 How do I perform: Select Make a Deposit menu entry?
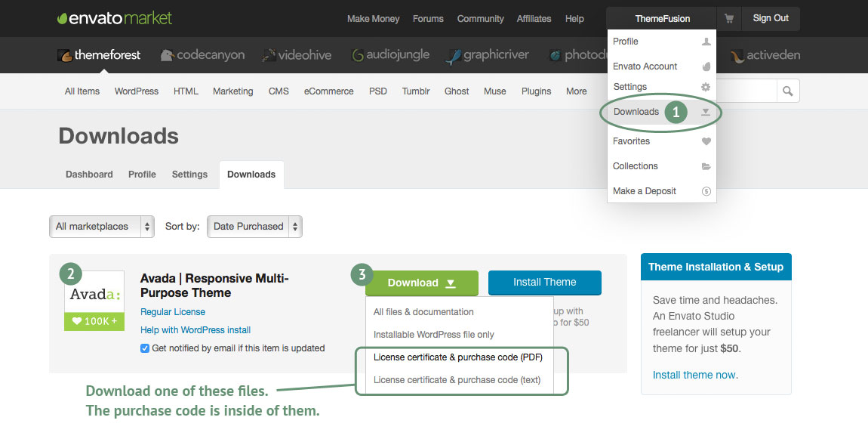coord(661,191)
